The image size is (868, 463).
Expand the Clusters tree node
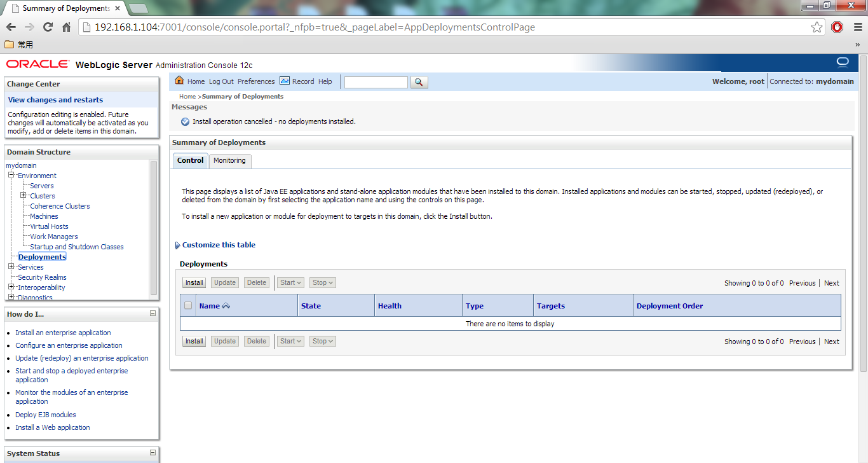[x=24, y=195]
